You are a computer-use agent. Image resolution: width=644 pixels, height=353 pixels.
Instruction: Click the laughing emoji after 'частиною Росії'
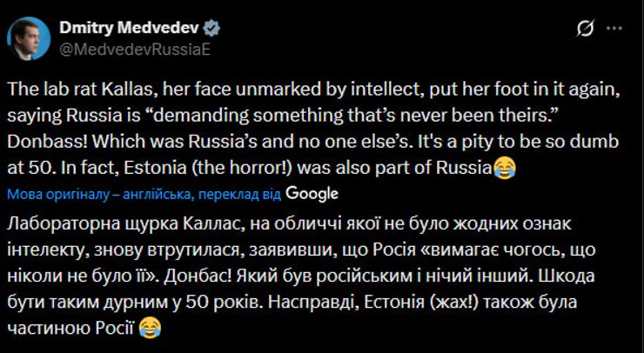tap(150, 327)
